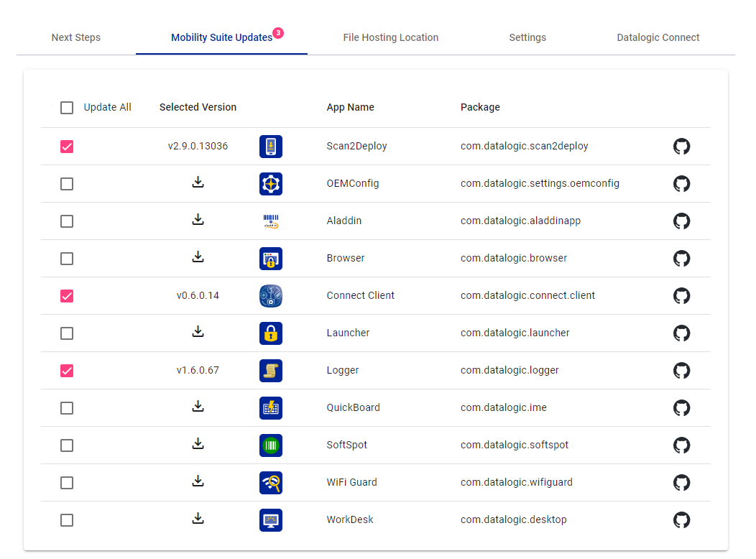This screenshot has height=559, width=756.
Task: Open the Datalogic Connect tab
Action: 658,37
